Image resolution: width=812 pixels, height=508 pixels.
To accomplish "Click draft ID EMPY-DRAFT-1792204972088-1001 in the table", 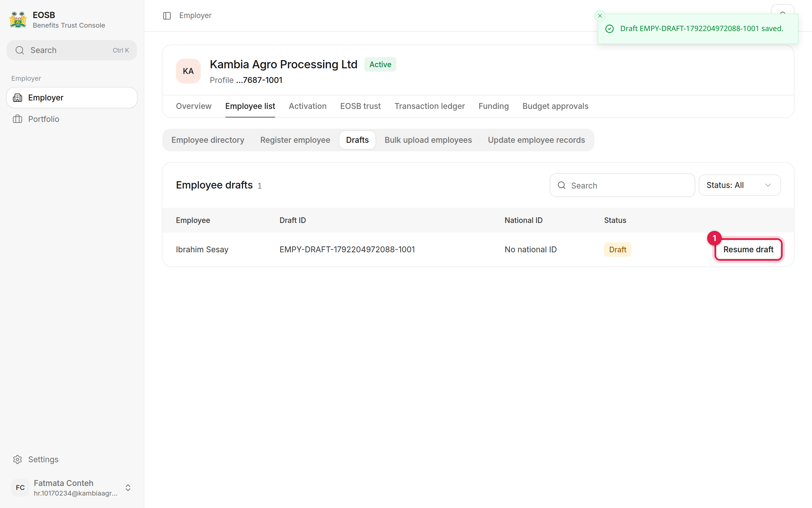I will tap(347, 250).
